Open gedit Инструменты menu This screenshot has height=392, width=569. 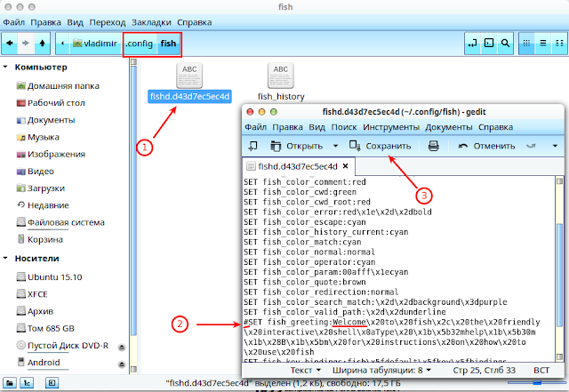[391, 127]
